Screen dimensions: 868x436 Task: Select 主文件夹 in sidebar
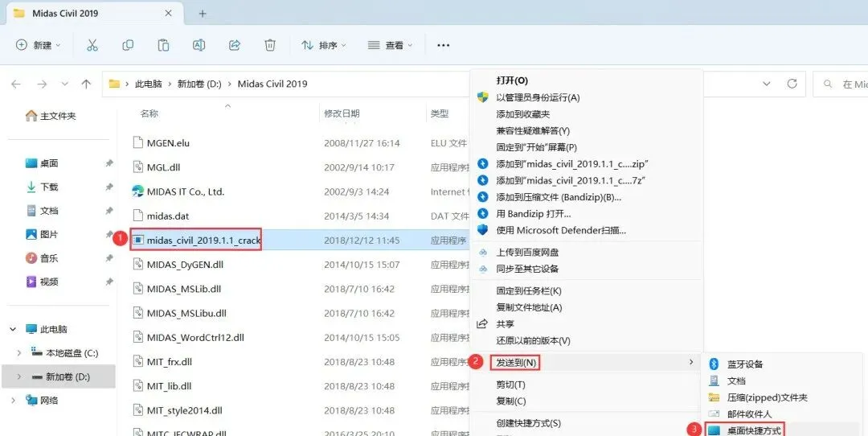(x=51, y=116)
